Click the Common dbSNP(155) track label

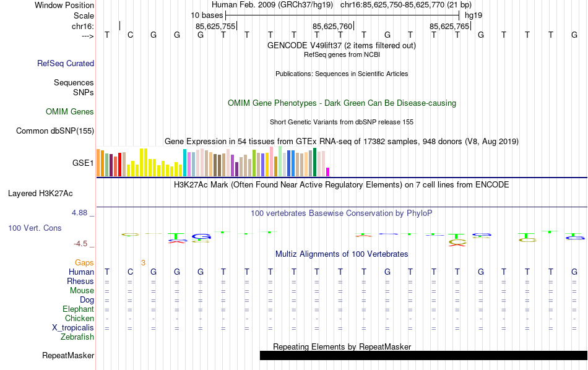[x=55, y=131]
